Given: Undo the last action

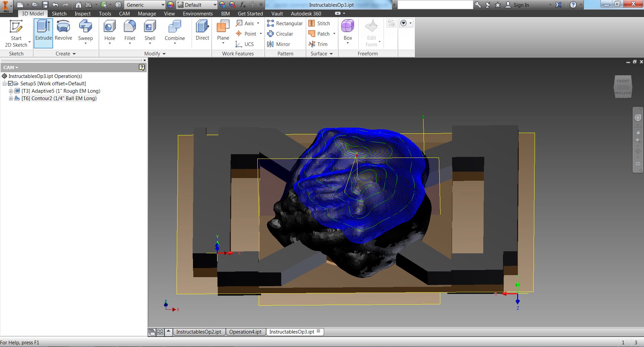Looking at the screenshot, I should pos(55,5).
